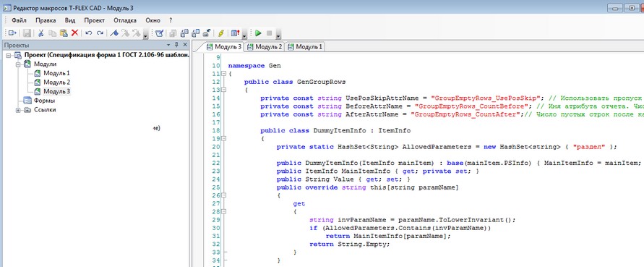
Task: Select Модуль 3 in the project tree
Action: click(56, 91)
